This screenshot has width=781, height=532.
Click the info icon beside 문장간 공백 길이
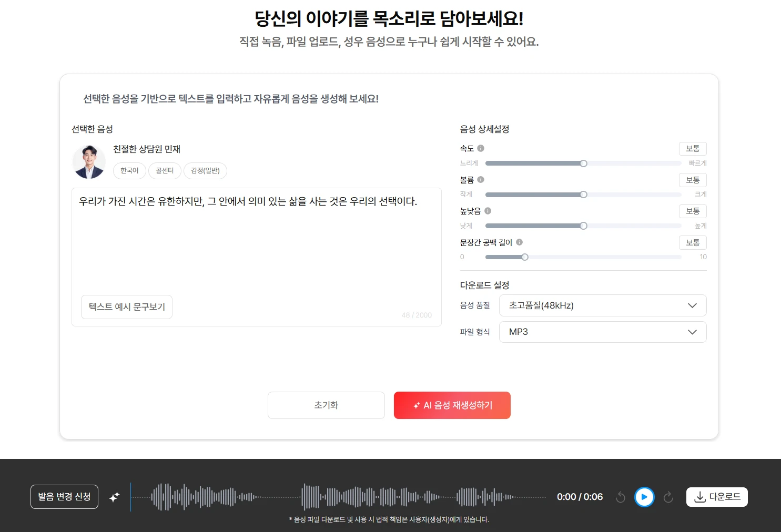[x=520, y=242]
